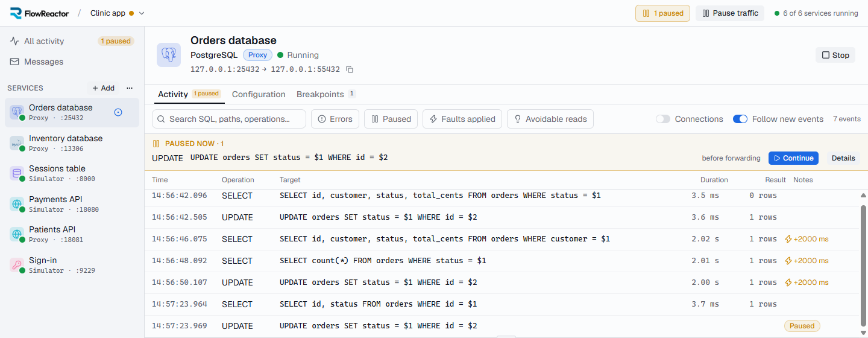This screenshot has height=338, width=868.
Task: Open Details of paused query
Action: tap(843, 158)
